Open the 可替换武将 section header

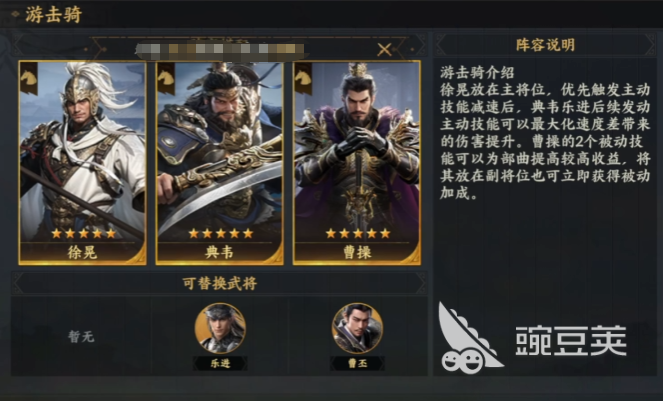coord(219,283)
